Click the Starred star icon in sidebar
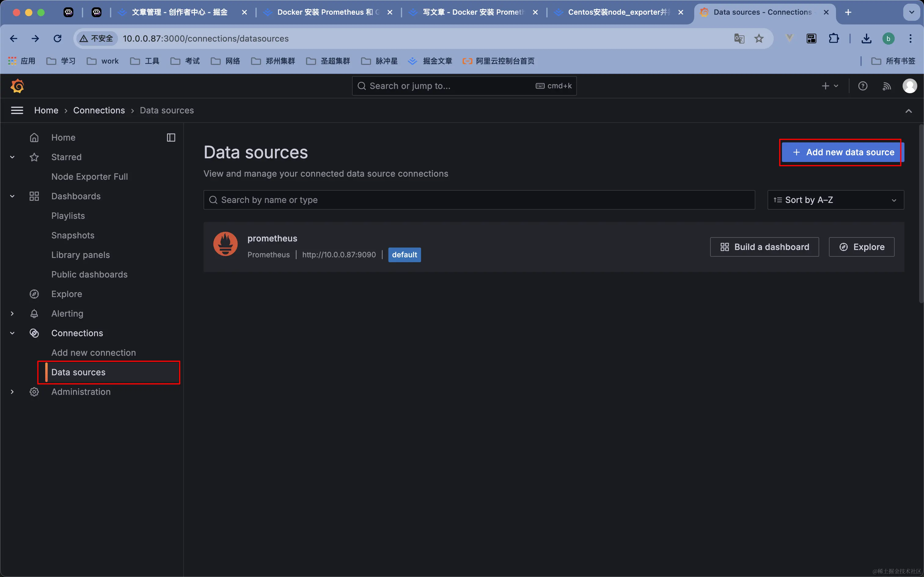Screen dimensions: 924x577 (x=34, y=157)
